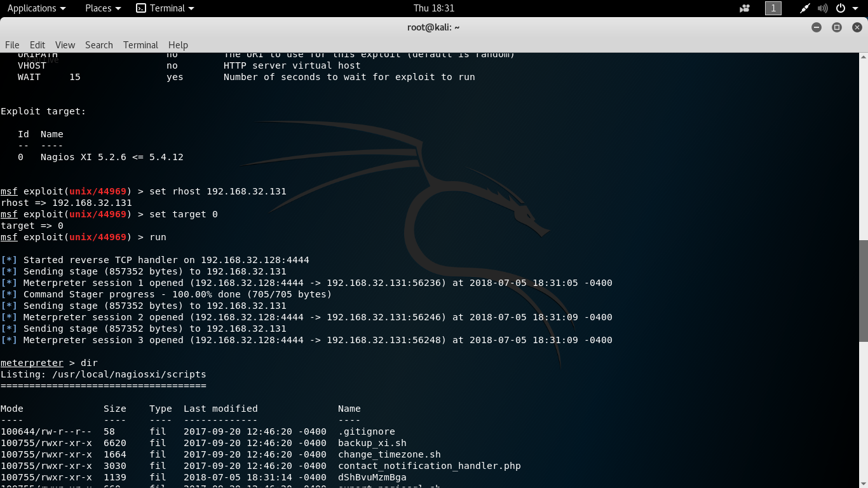Click the terminal's vertical scrollbar handle
This screenshot has width=868, height=488.
click(x=863, y=291)
